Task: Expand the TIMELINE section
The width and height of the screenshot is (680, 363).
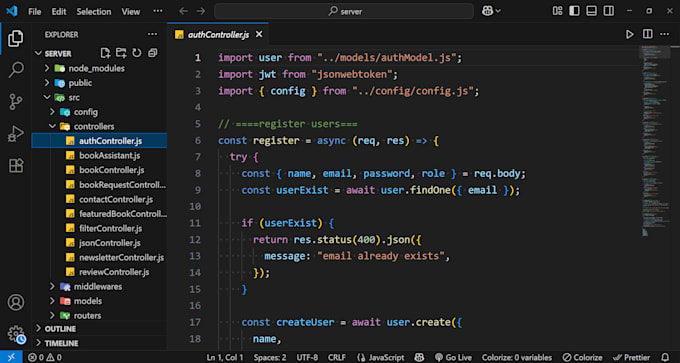Action: pos(99,343)
